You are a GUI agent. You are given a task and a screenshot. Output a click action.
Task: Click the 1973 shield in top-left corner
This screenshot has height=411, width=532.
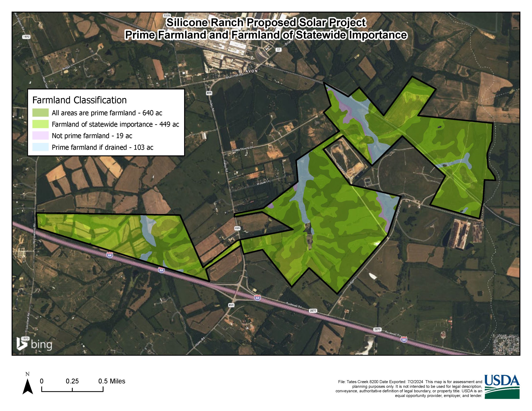point(26,37)
